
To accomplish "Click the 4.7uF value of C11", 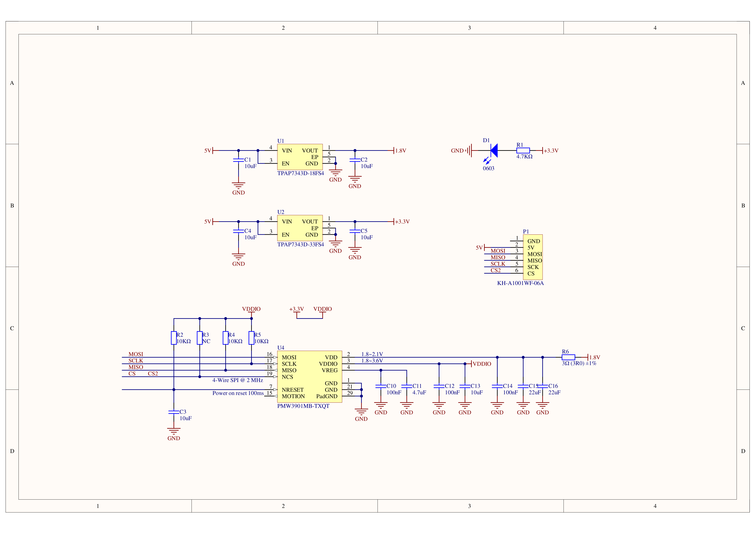I will [419, 393].
